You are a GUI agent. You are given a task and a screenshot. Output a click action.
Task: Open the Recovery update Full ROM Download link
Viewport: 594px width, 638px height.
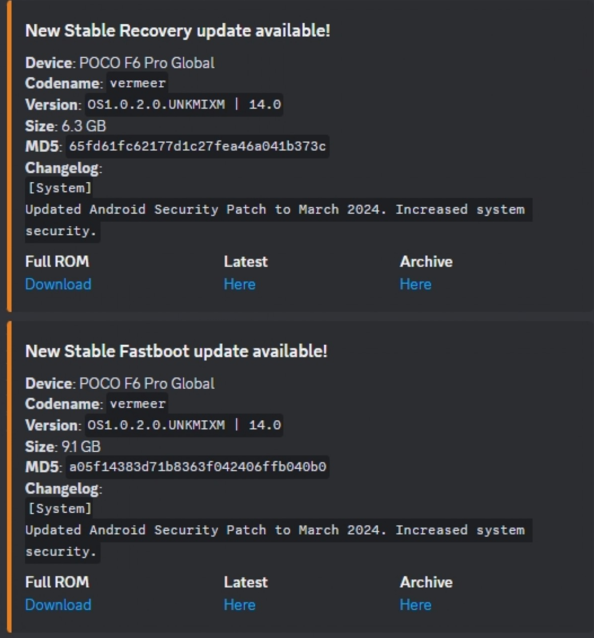click(x=58, y=284)
